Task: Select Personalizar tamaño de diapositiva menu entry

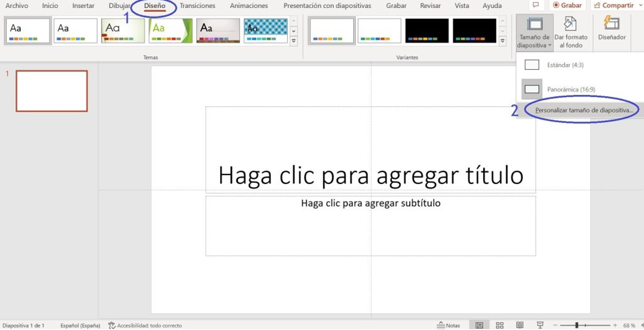Action: (584, 110)
